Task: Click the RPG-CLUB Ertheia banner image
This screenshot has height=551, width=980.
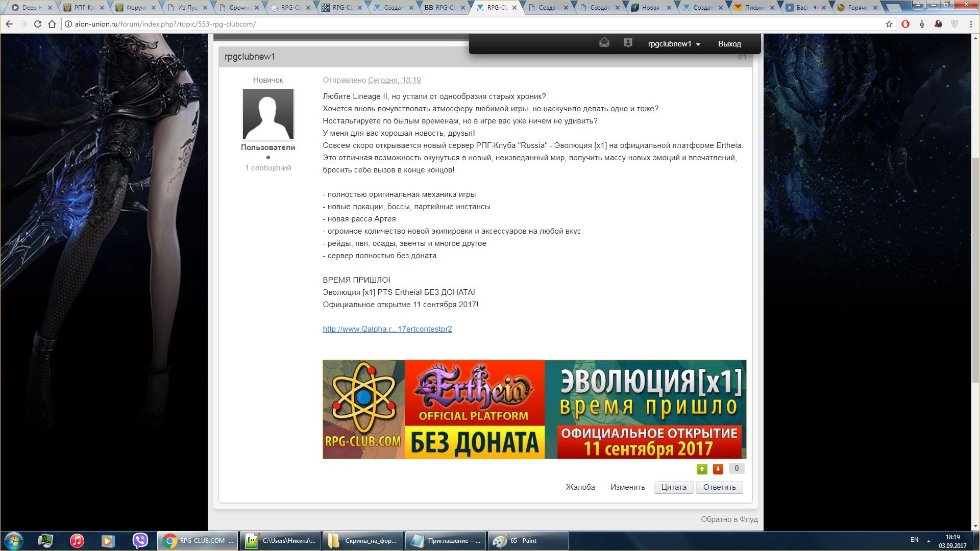Action: (534, 410)
